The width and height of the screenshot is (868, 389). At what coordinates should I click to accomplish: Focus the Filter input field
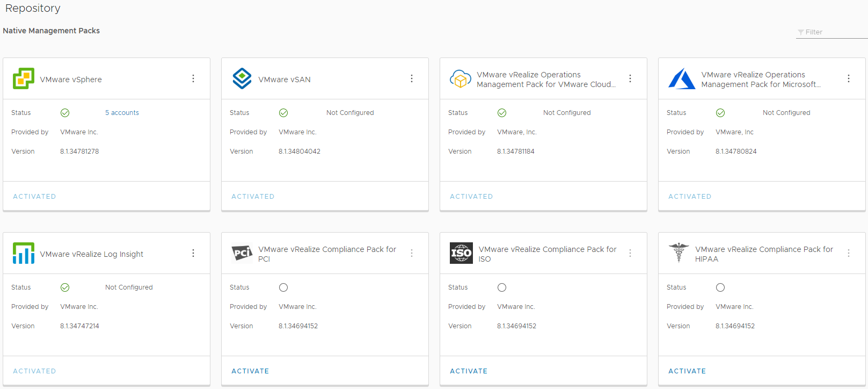coord(832,32)
